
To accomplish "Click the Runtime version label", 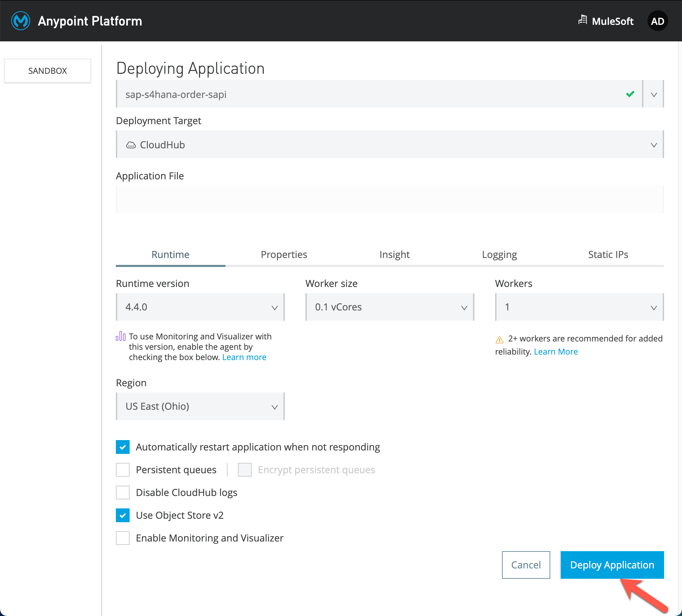I will click(x=152, y=284).
